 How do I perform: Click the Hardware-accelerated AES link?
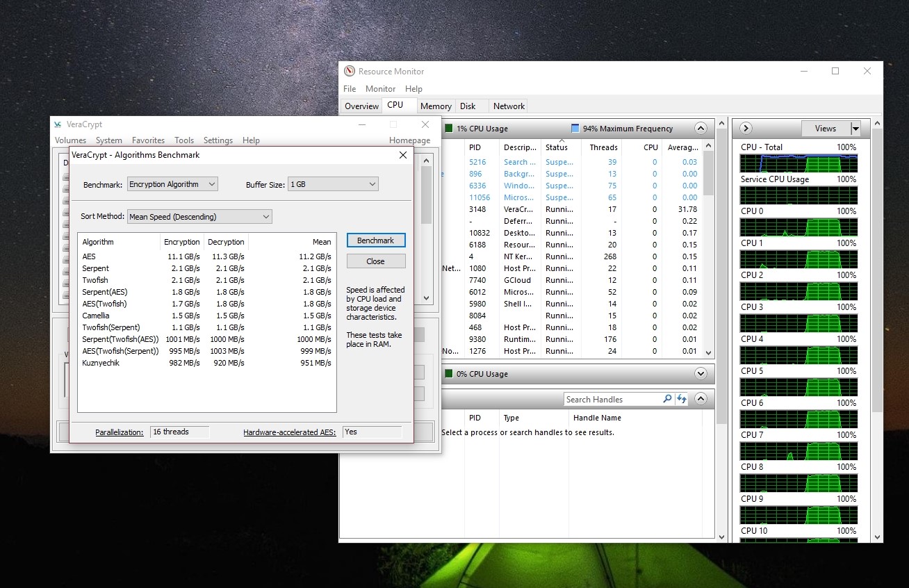tap(289, 432)
